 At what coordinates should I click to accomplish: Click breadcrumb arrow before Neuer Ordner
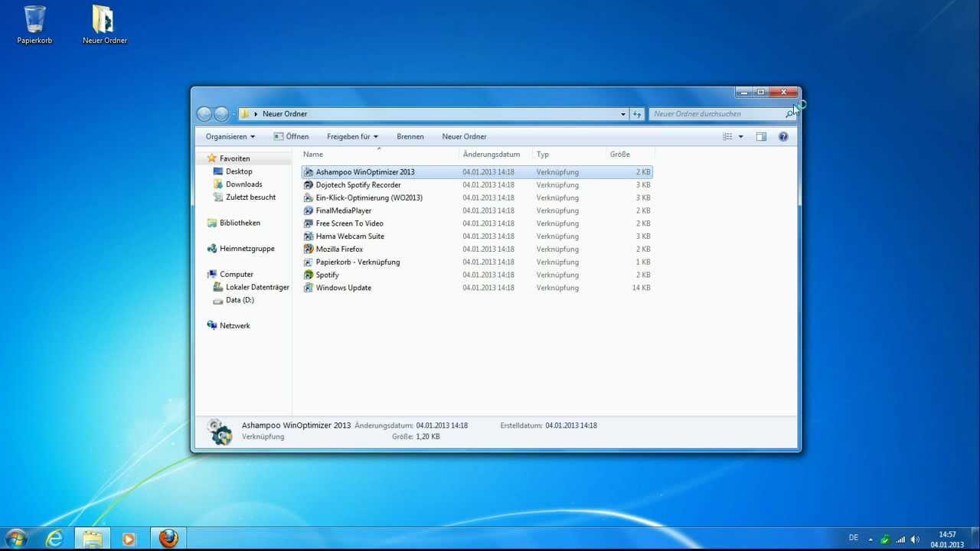pyautogui.click(x=256, y=114)
